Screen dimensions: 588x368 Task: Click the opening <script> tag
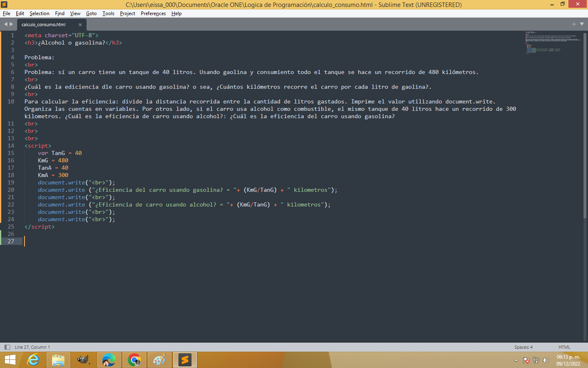(x=38, y=146)
